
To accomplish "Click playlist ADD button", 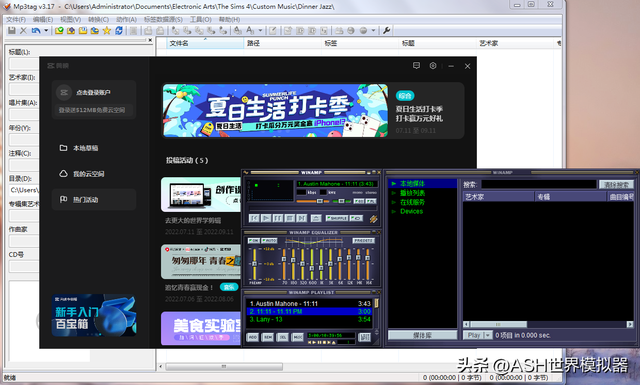I will (253, 337).
